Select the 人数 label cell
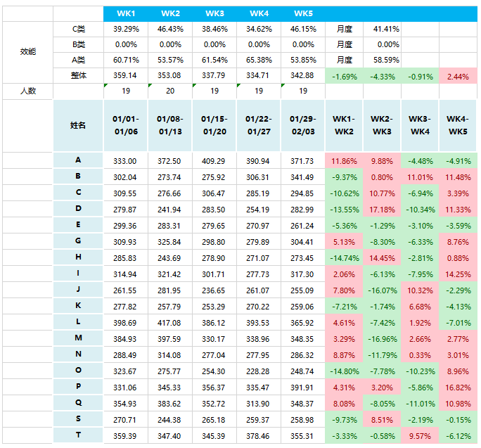The width and height of the screenshot is (481, 448). pos(27,91)
